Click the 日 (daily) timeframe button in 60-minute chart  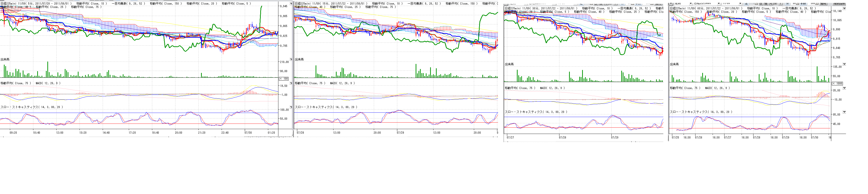coord(761,3)
